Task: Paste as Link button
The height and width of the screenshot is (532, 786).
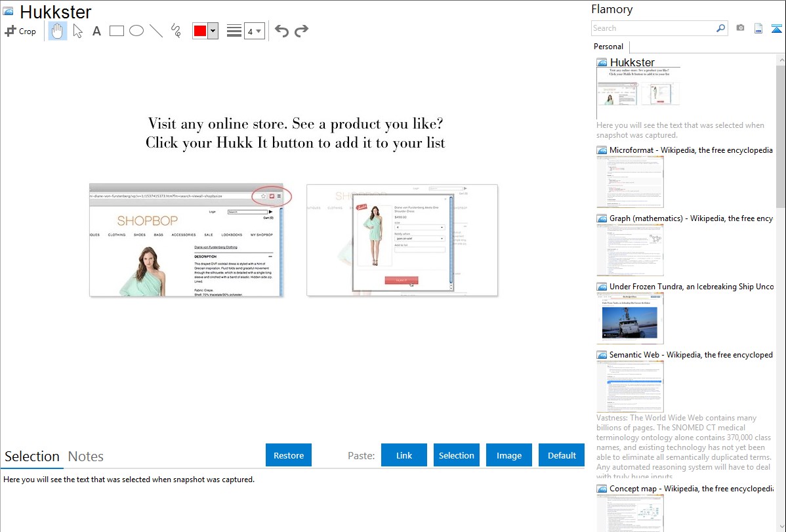Action: (x=404, y=455)
